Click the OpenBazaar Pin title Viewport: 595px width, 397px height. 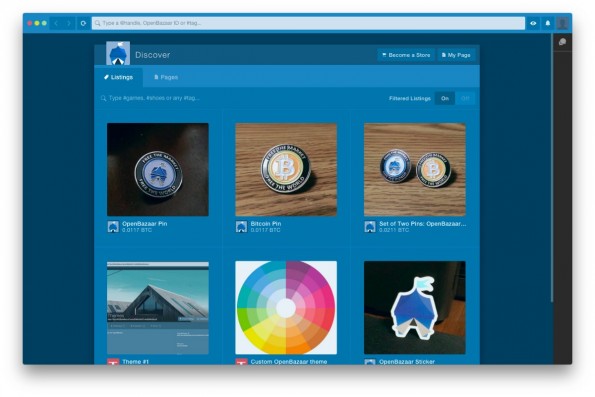click(x=145, y=224)
